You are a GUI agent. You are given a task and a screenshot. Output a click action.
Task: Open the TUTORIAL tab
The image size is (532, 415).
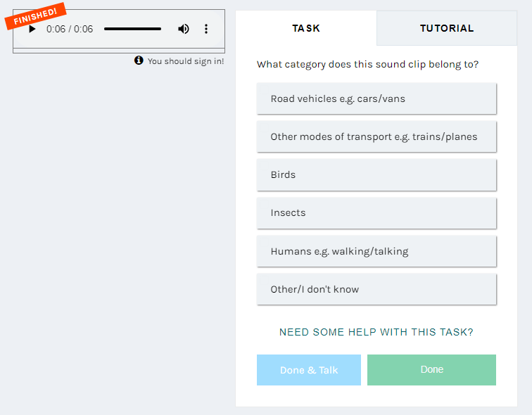447,28
